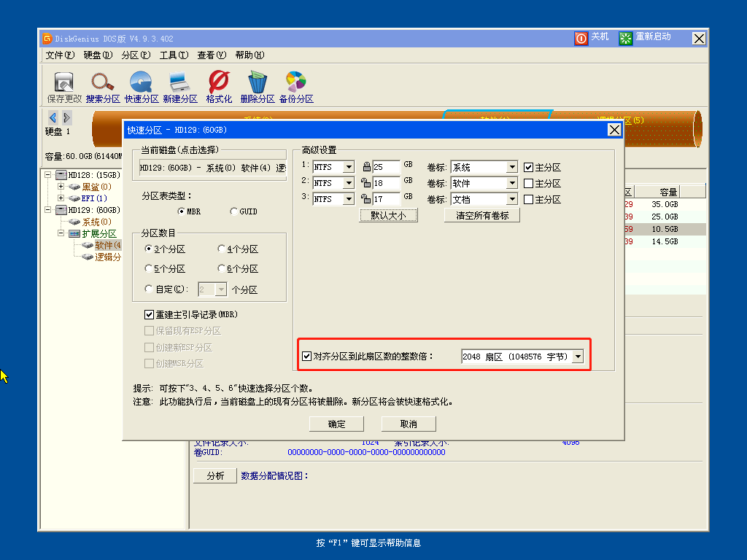
Task: Go to previous disk with left arrow
Action: (53, 117)
